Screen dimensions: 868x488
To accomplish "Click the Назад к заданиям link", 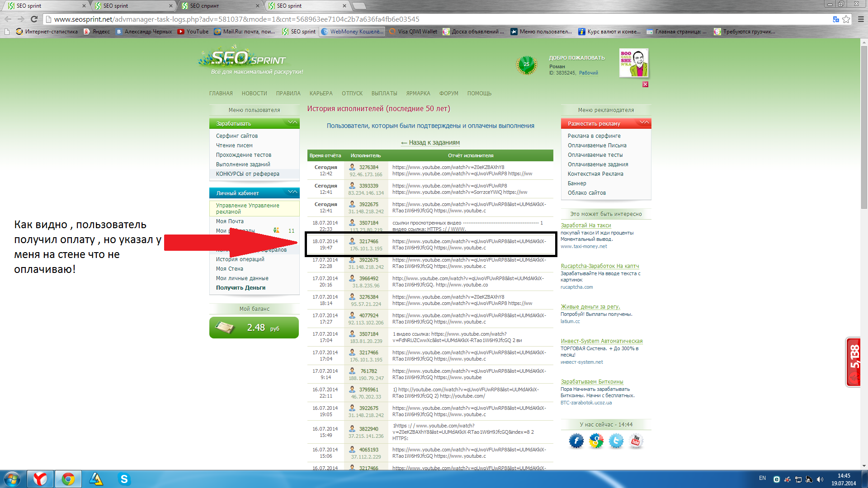I will click(x=430, y=142).
